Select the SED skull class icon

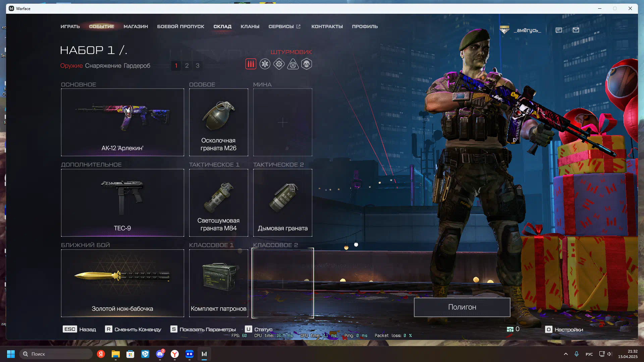(307, 64)
